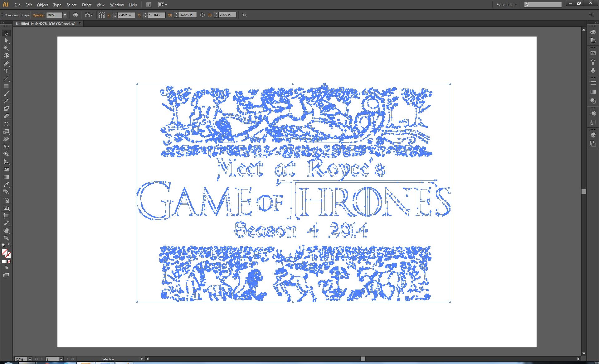
Task: Select the Slice tool
Action: [x=6, y=223]
